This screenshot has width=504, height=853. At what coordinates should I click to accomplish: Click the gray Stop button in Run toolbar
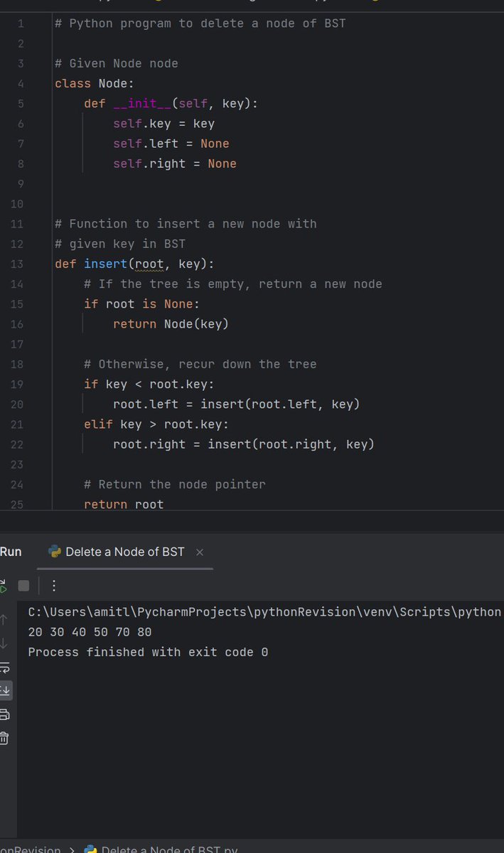23,586
